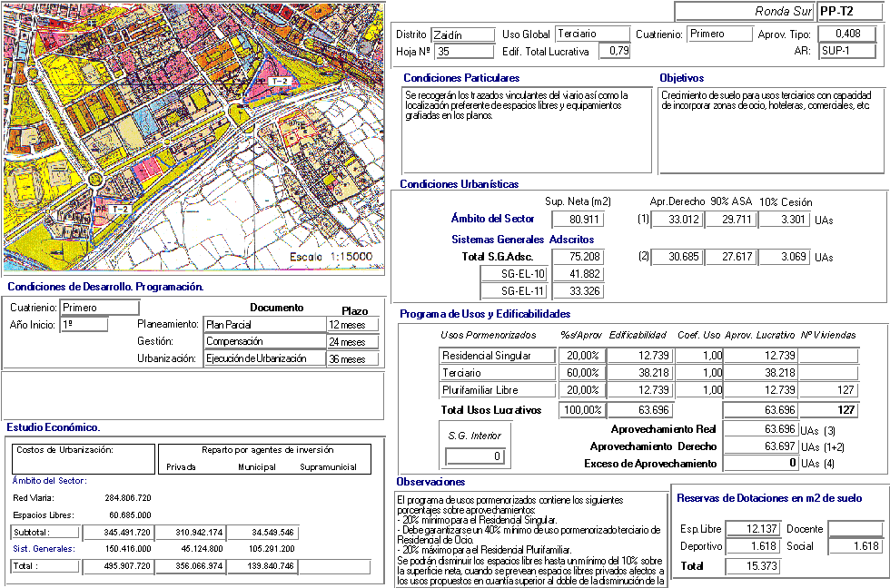Select the Año Inicio field
This screenshot has width=890, height=588.
(x=84, y=325)
